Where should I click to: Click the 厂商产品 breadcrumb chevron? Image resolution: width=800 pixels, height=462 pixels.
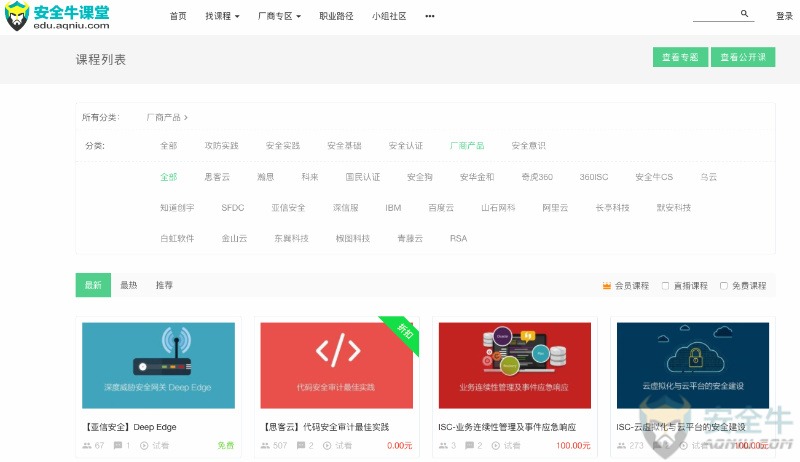[x=186, y=117]
